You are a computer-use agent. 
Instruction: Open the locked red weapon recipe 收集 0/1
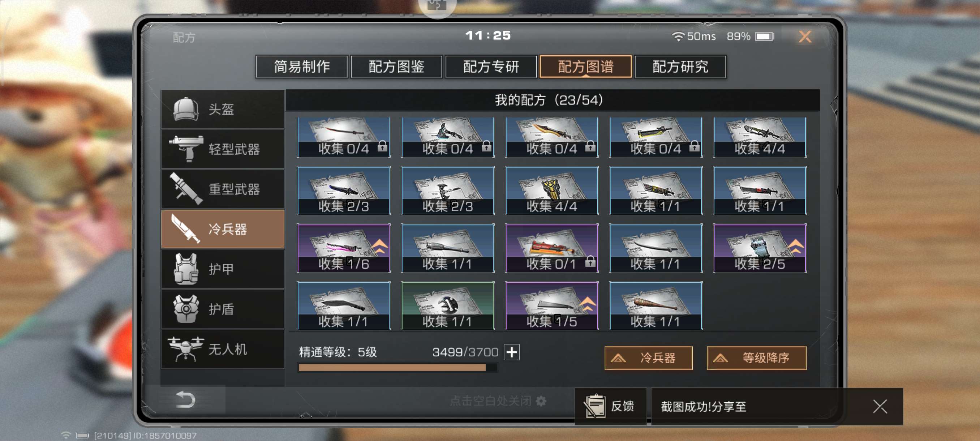(x=552, y=248)
